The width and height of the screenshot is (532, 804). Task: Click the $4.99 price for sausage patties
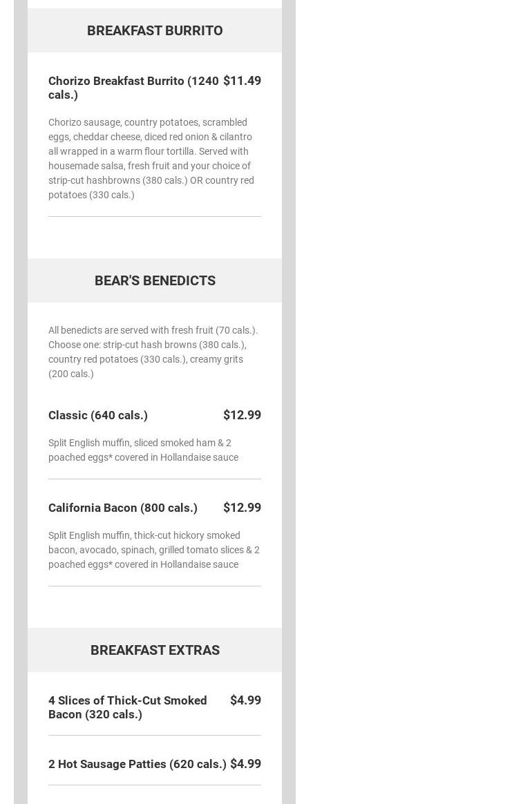point(245,764)
